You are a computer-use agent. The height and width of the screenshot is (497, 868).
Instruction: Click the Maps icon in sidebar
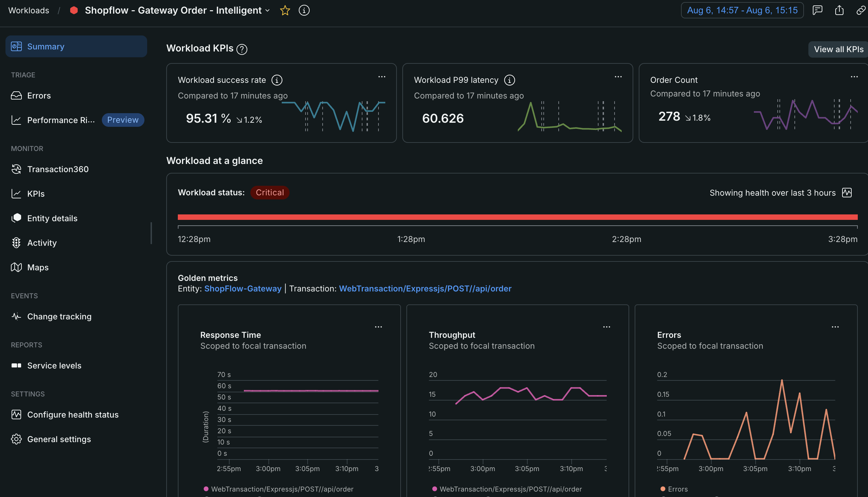tap(16, 267)
